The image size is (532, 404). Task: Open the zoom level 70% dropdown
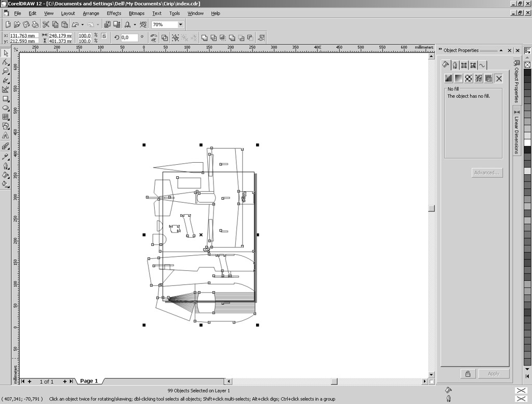coord(180,24)
